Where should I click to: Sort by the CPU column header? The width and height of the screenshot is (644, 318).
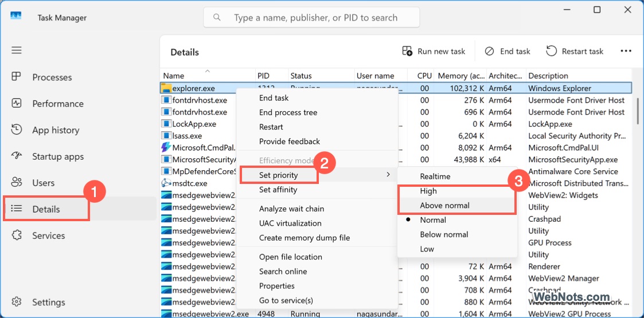pos(421,76)
